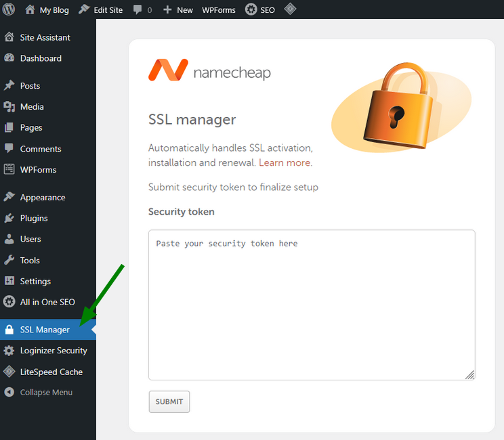Click the Tools wrench icon
504x440 pixels.
[9, 260]
